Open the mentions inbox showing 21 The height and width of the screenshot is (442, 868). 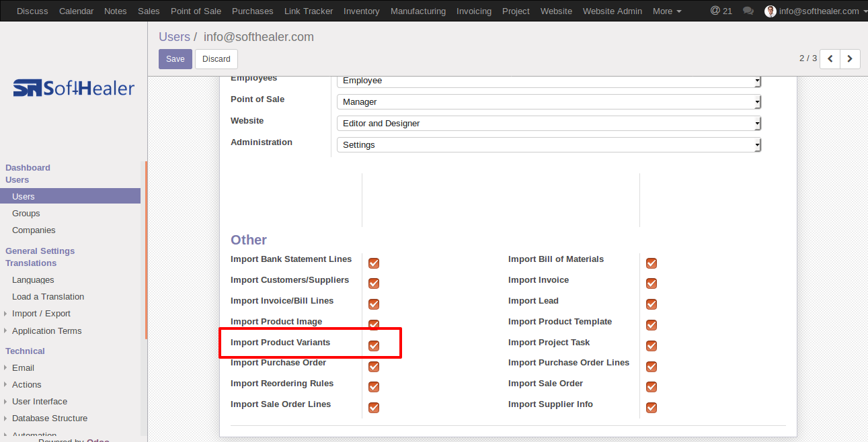point(721,11)
